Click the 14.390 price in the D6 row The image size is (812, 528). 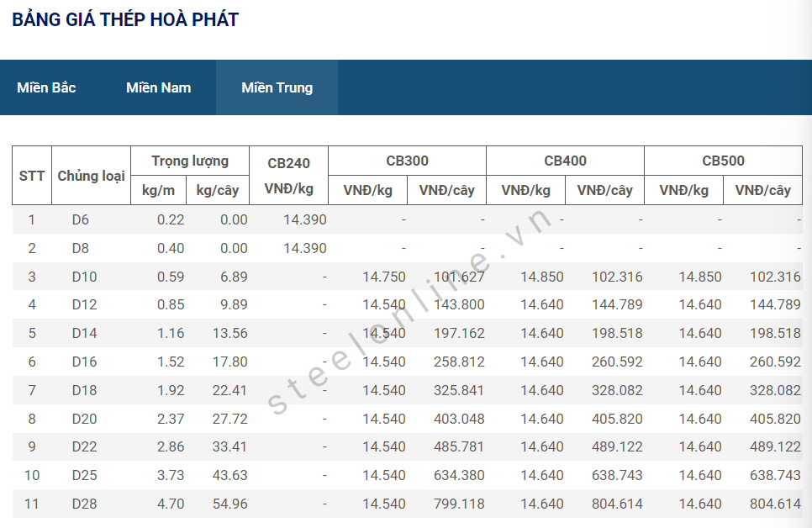click(x=305, y=219)
